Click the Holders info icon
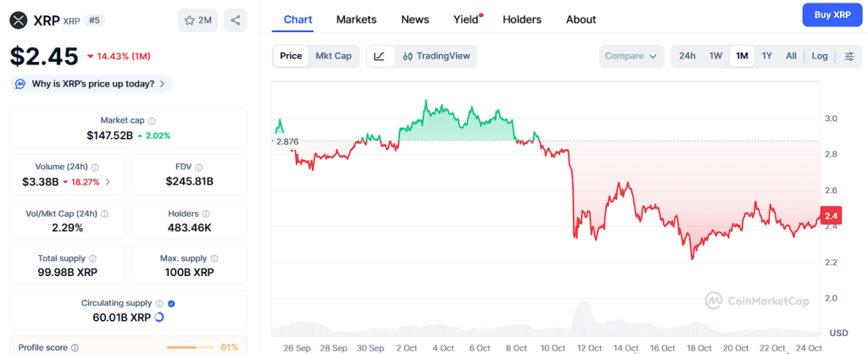The image size is (868, 354). (207, 214)
